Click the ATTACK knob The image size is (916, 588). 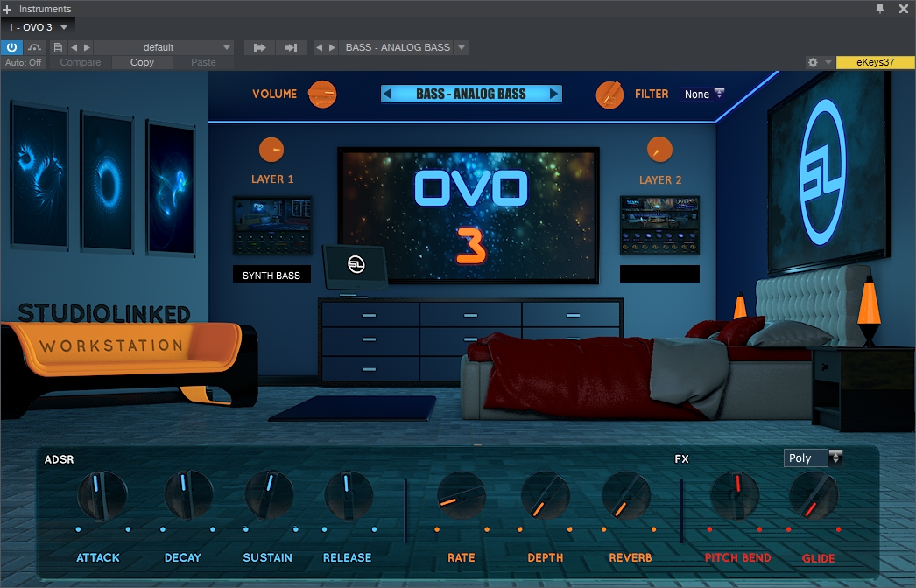pos(102,496)
